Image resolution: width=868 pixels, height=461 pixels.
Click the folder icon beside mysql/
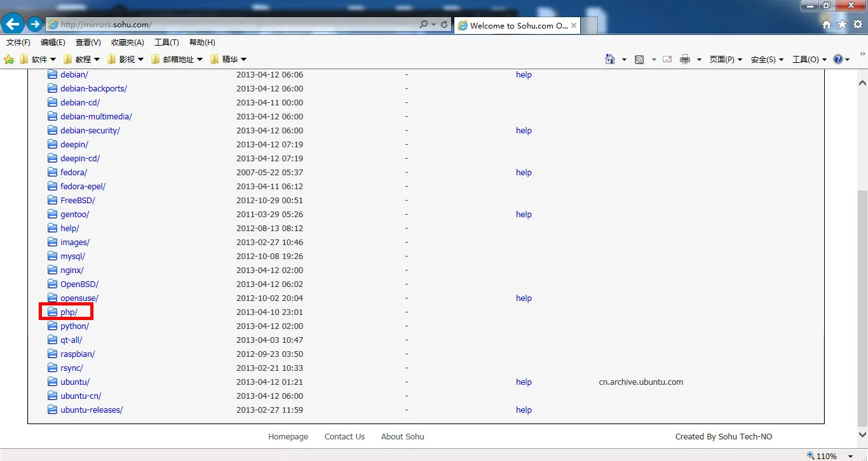click(x=53, y=256)
